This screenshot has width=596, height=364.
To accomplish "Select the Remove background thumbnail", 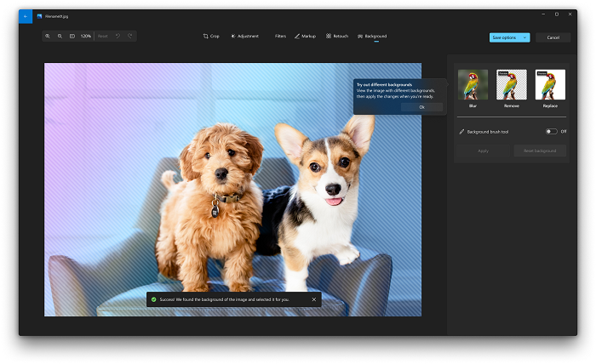I will pyautogui.click(x=512, y=85).
